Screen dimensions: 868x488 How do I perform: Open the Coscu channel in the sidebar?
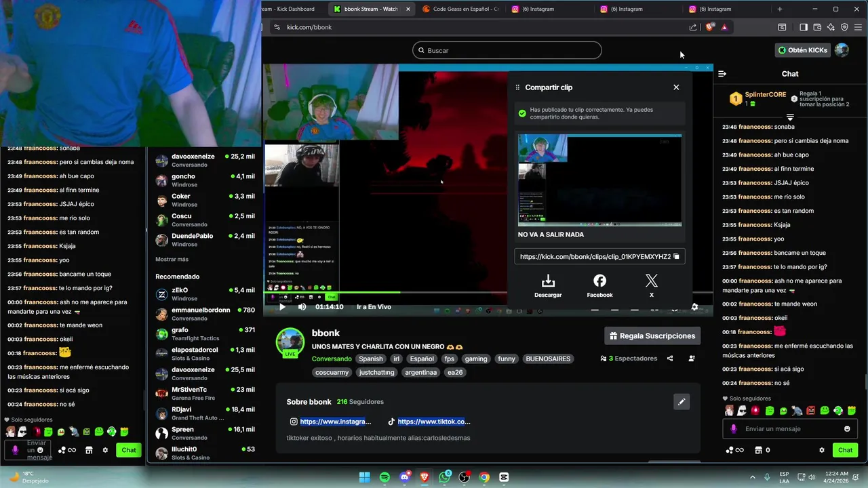pos(205,220)
